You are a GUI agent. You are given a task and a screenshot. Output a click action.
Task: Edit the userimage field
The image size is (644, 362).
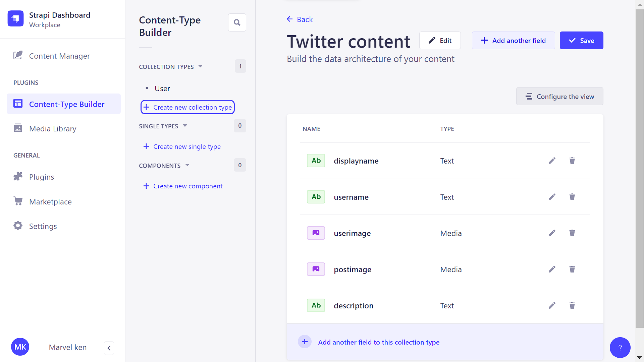point(552,233)
